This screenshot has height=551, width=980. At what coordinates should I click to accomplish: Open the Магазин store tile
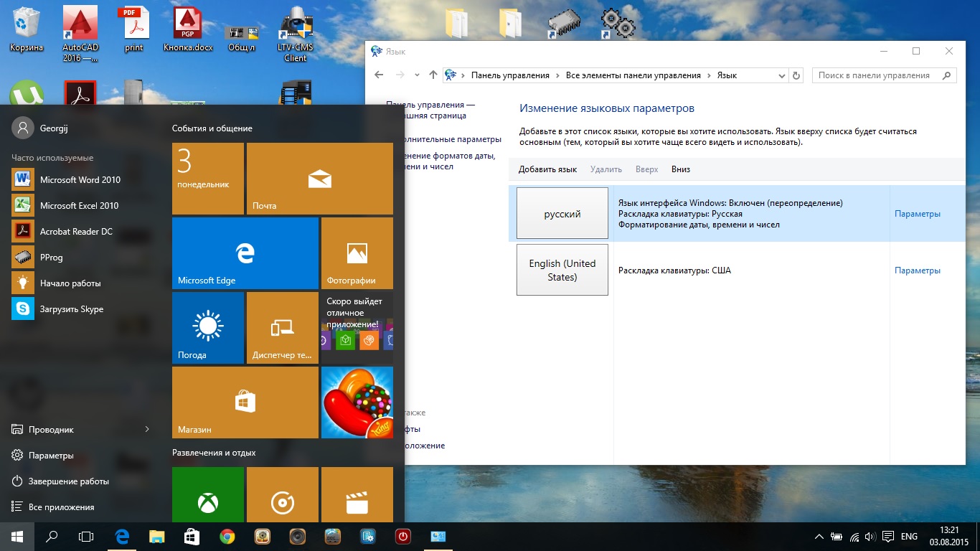[245, 402]
